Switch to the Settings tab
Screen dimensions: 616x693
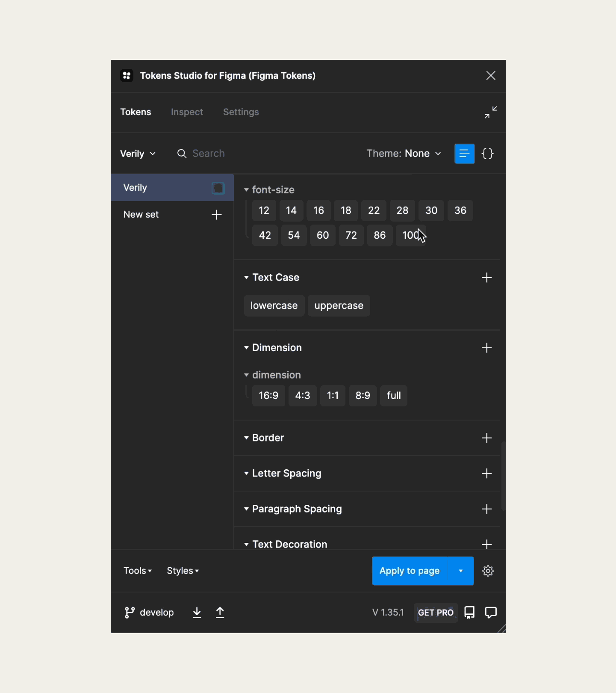coord(241,112)
